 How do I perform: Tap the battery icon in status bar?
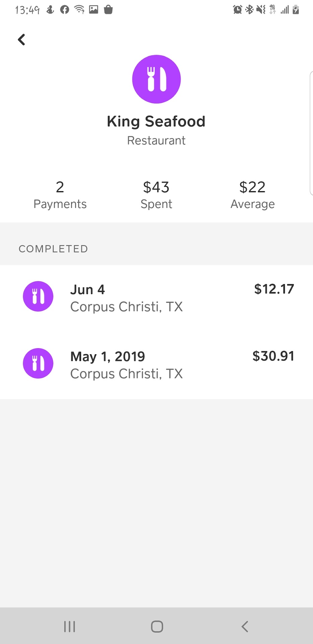tap(296, 10)
